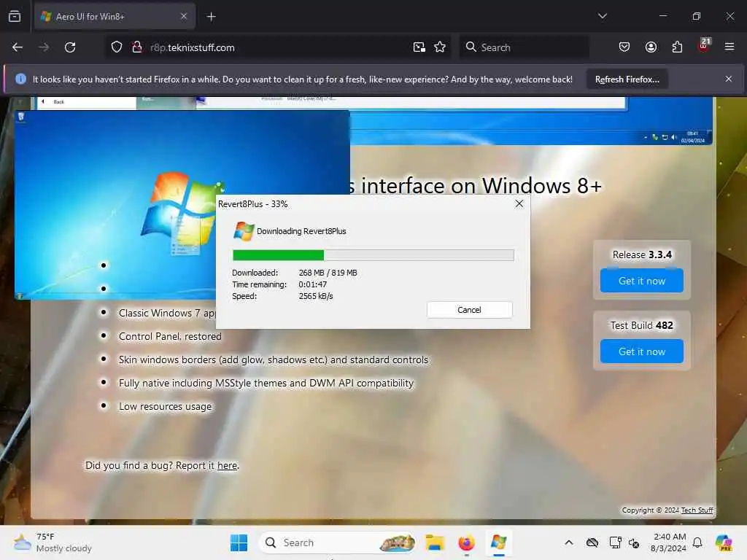Click 'Low resources usage' text
Image resolution: width=747 pixels, height=560 pixels.
tap(165, 407)
